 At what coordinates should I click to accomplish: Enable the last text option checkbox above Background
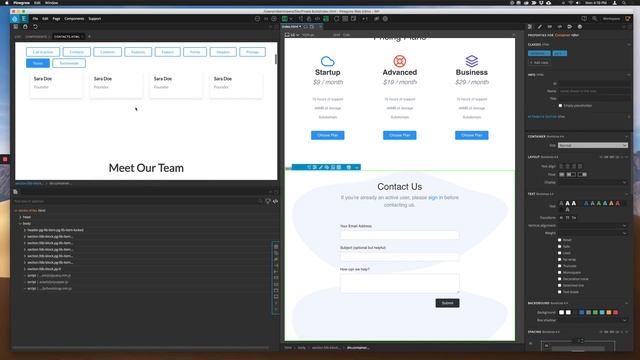[x=560, y=292]
